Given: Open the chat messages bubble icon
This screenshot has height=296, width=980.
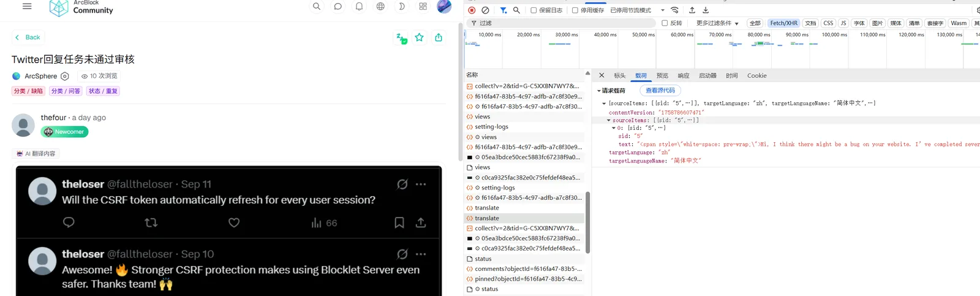Looking at the screenshot, I should [x=338, y=6].
